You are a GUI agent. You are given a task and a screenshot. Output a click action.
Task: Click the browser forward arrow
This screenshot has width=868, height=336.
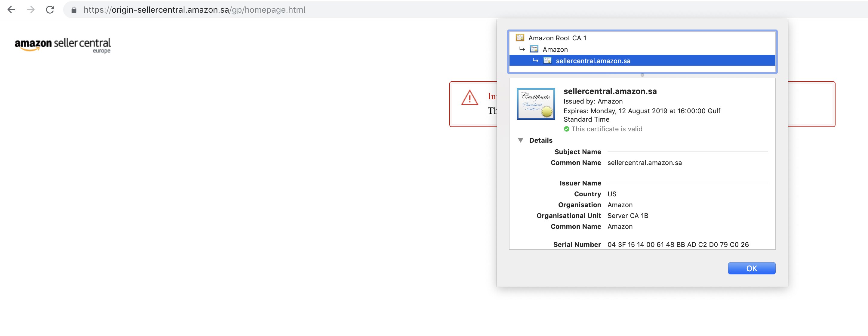[31, 10]
